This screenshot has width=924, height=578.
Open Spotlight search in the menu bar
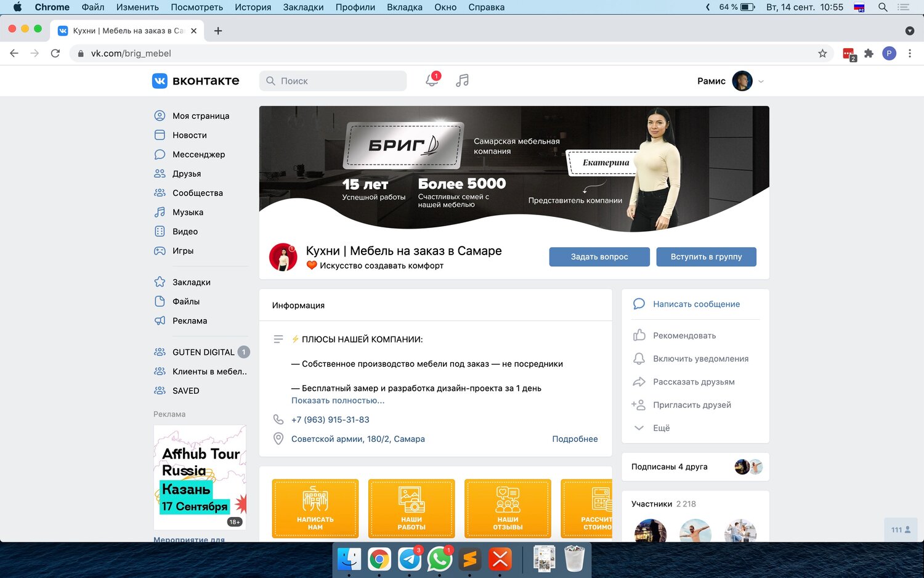pos(883,7)
